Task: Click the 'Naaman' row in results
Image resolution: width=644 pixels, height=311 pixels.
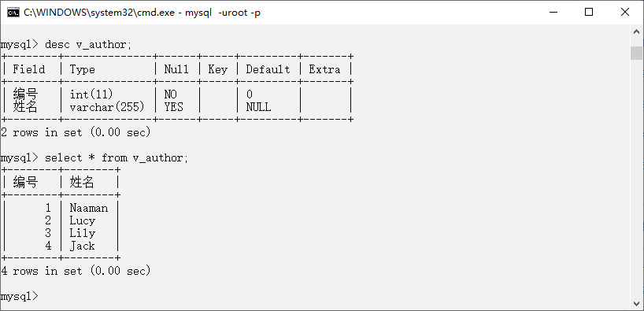Action: click(60, 209)
